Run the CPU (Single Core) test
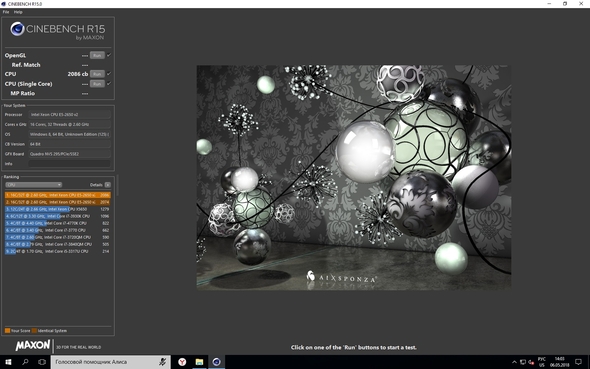Screen dimensions: 590x369 pos(97,84)
